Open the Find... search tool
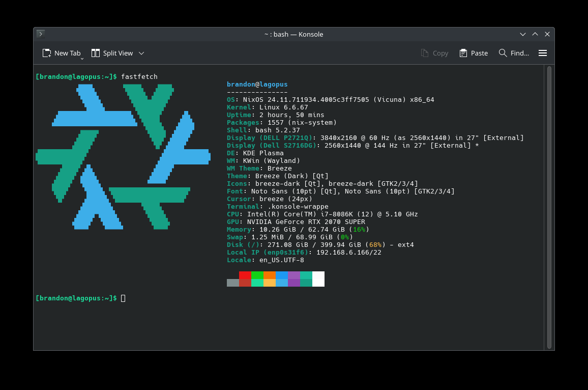 pyautogui.click(x=514, y=53)
